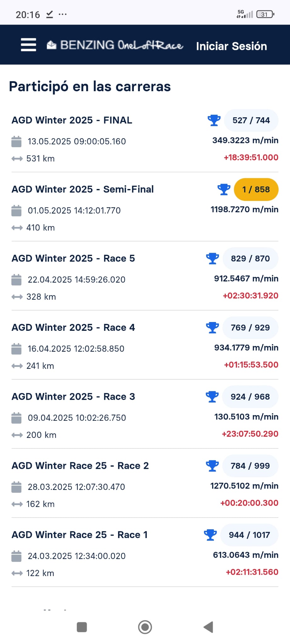
Task: Click Iniciar Sesión login link
Action: pyautogui.click(x=231, y=46)
